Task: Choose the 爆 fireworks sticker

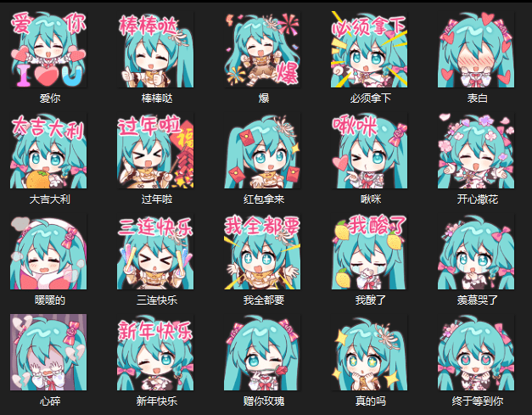Action: tap(262, 49)
